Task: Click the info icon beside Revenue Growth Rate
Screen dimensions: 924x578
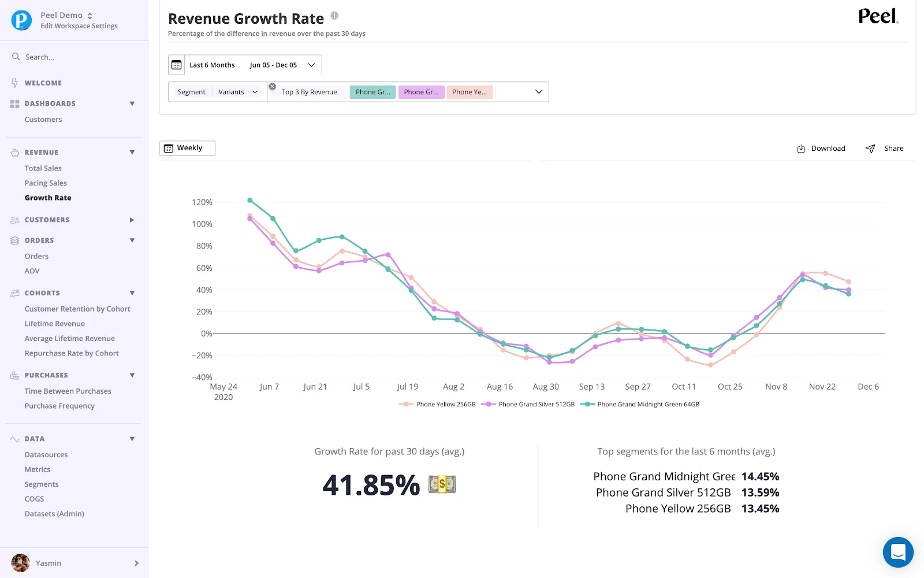Action: tap(334, 16)
